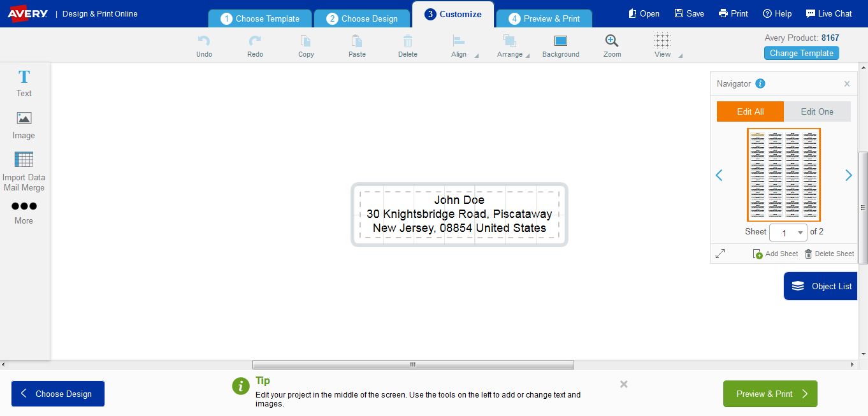Delete the selected object

tap(407, 45)
